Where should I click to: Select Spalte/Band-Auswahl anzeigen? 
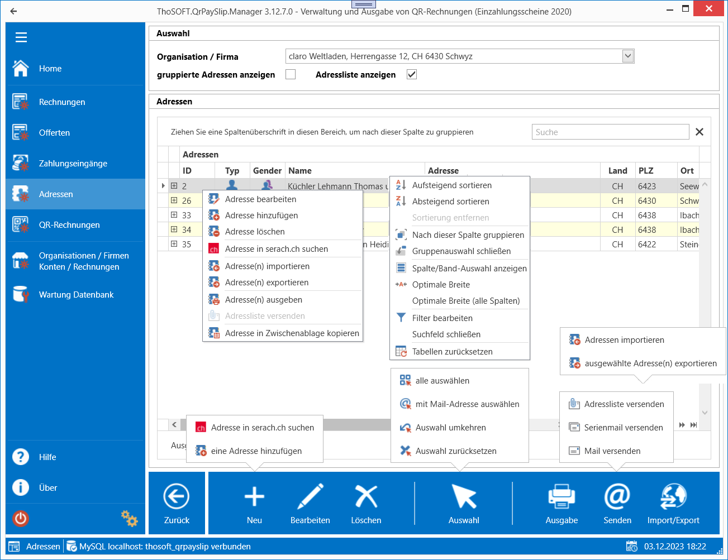coord(459,269)
